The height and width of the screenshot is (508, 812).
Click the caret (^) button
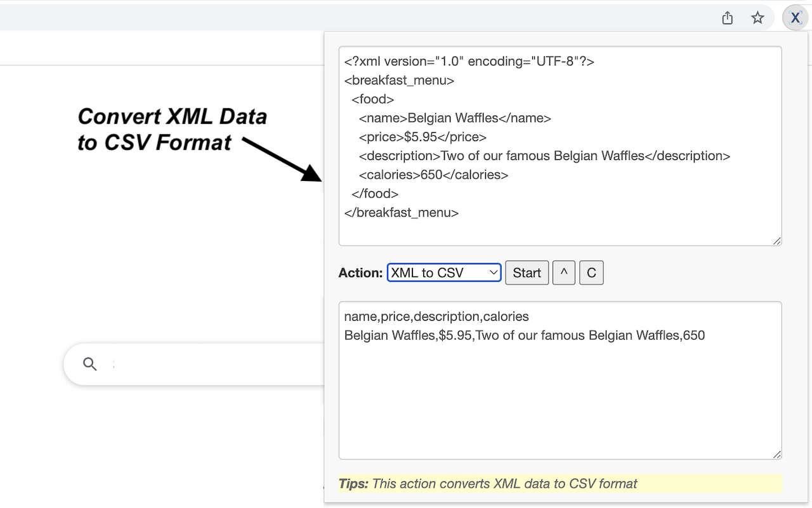(x=564, y=272)
